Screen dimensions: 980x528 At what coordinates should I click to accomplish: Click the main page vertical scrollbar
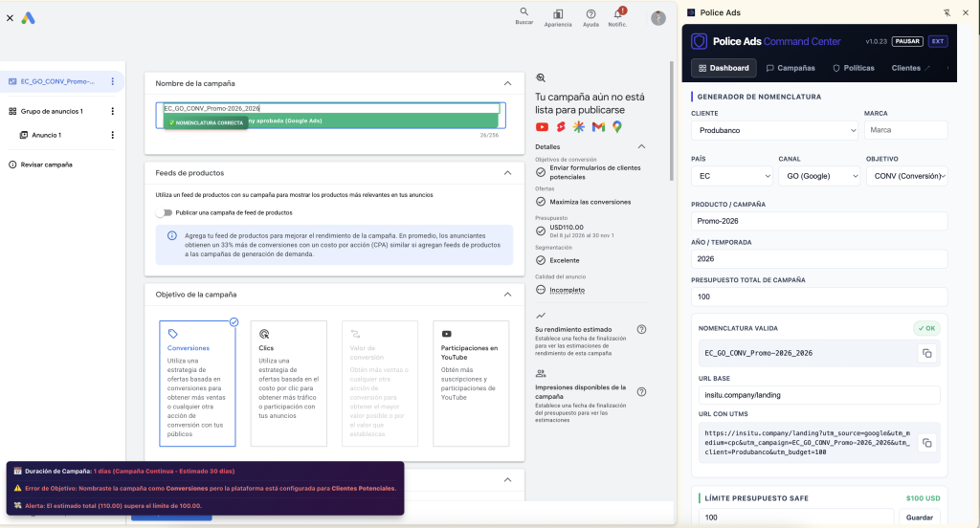[x=672, y=121]
